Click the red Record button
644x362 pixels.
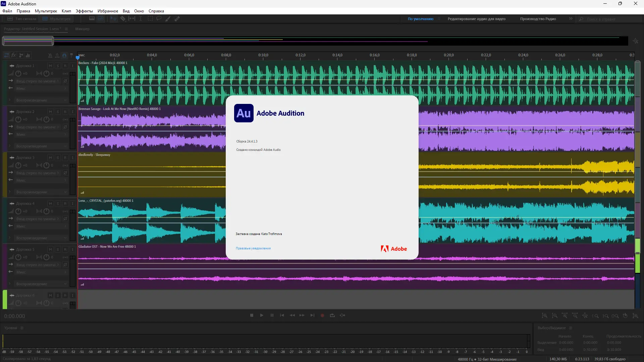tap(322, 315)
